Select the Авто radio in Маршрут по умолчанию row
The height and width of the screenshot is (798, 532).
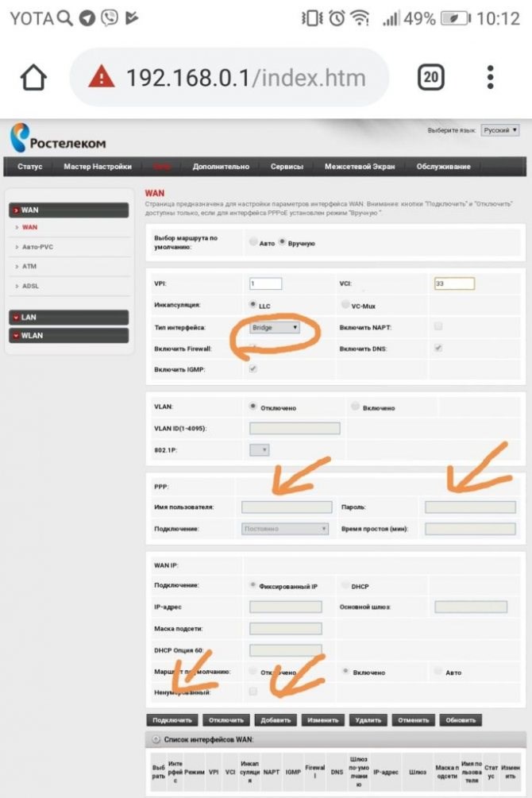pos(438,671)
